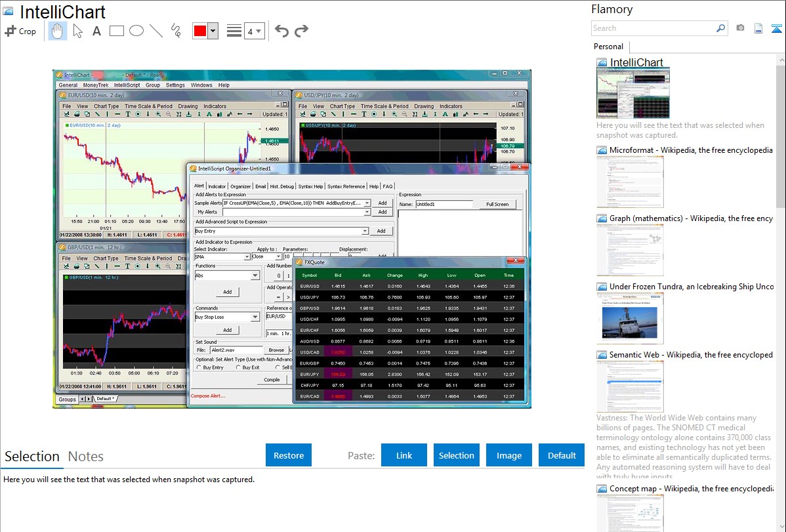This screenshot has width=786, height=532.
Task: Open the Under Frozen Tundra snapshot thumbnail
Action: point(630,318)
